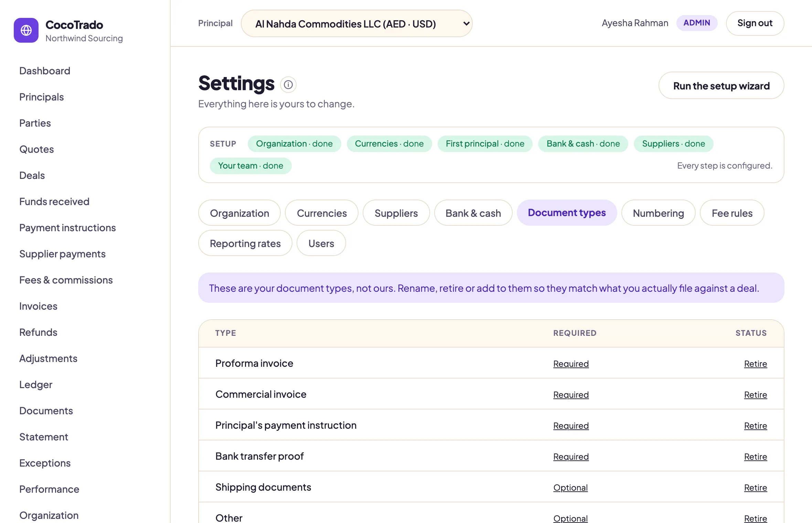812x523 pixels.
Task: Click the Proforma invoice type name
Action: click(254, 363)
